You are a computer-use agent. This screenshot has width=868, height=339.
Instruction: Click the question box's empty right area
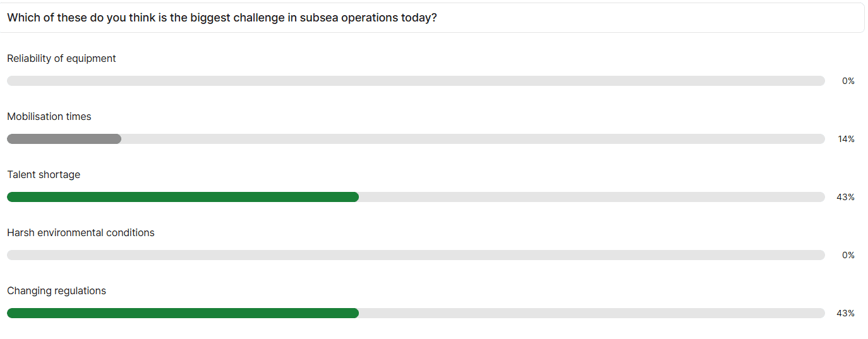pos(651,18)
